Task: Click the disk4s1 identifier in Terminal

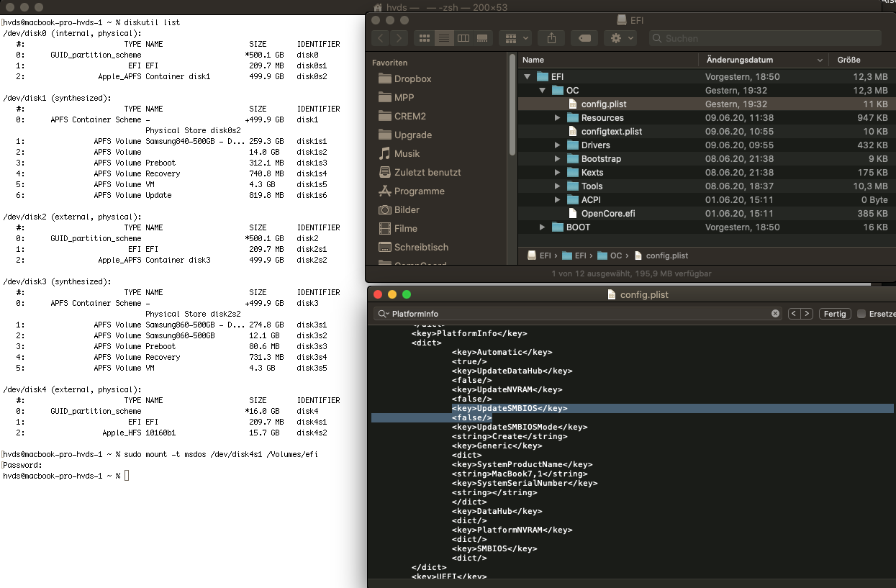Action: 312,422
